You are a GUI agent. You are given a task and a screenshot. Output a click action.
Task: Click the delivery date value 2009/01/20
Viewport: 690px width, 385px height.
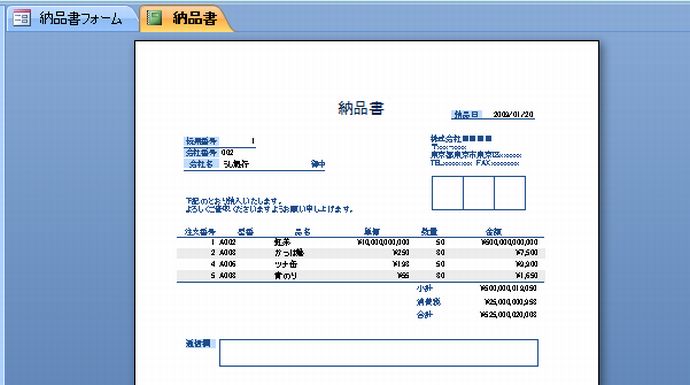(513, 114)
